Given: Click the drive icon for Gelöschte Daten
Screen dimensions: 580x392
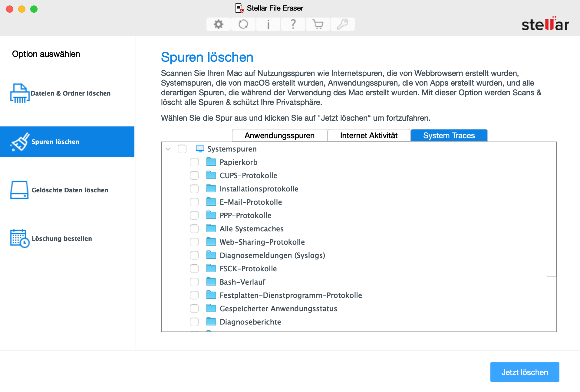Looking at the screenshot, I should click(x=19, y=190).
